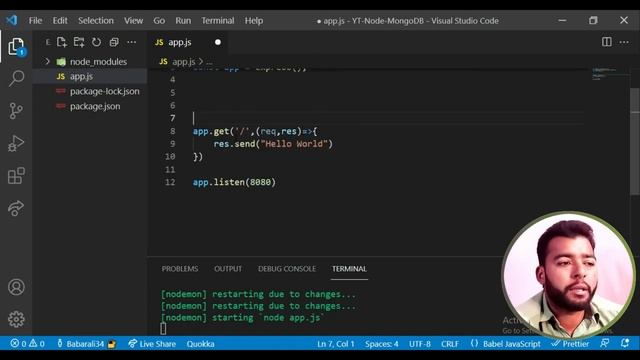Open the Extensions view

tap(16, 176)
